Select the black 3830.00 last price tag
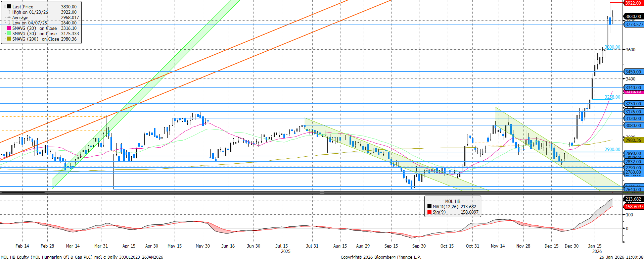This screenshot has width=644, height=260. (x=633, y=16)
